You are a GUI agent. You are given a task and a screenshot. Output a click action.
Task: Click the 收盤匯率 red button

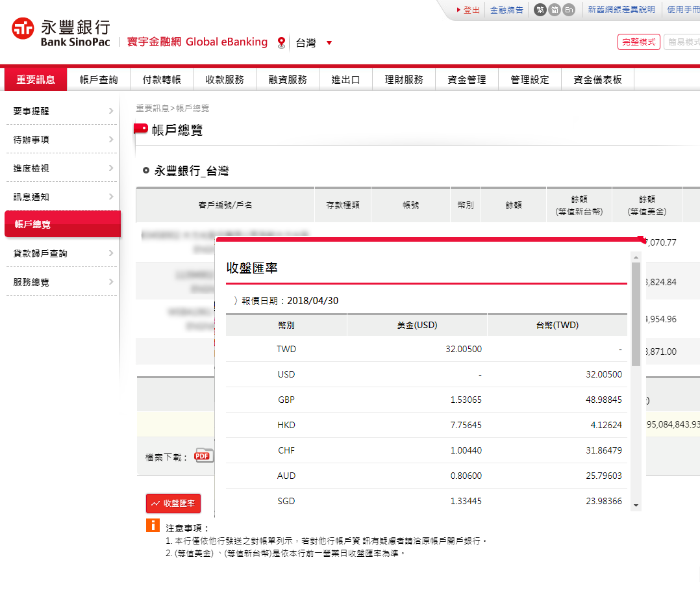pos(173,503)
